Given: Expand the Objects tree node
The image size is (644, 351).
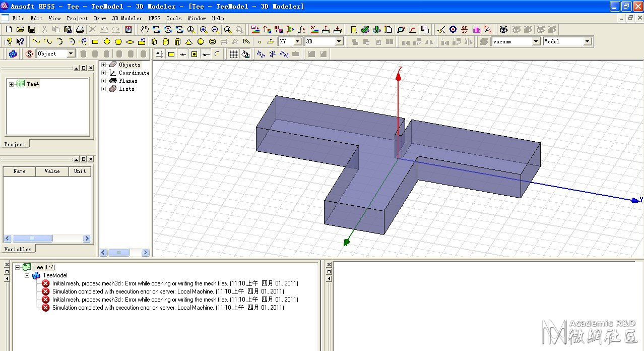Looking at the screenshot, I should tap(104, 65).
